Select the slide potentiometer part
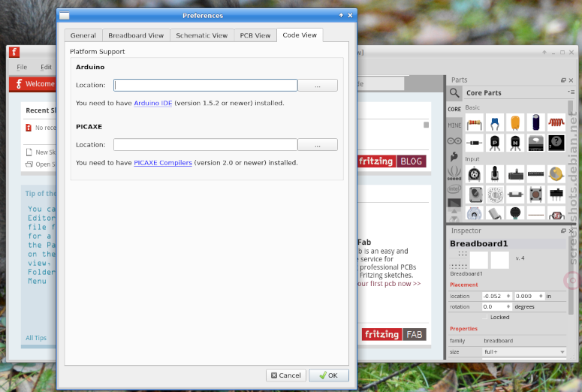Screen dimensions: 582x392 pyautogui.click(x=515, y=174)
